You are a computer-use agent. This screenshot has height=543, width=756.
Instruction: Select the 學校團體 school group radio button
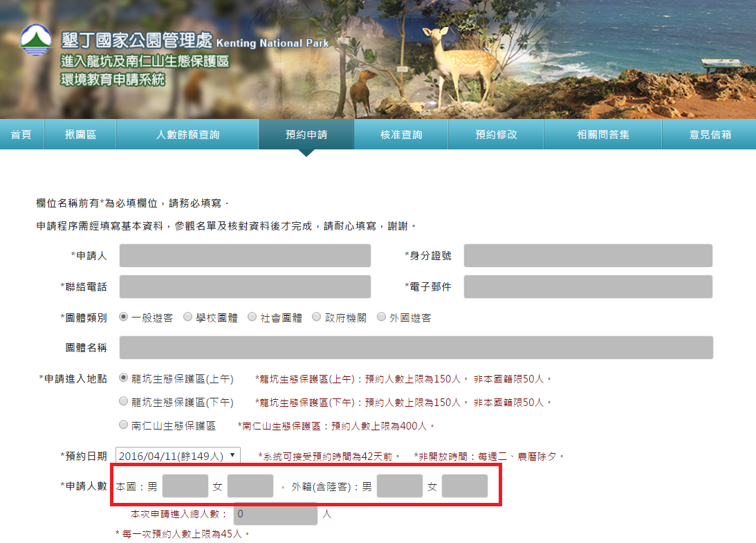pyautogui.click(x=187, y=317)
